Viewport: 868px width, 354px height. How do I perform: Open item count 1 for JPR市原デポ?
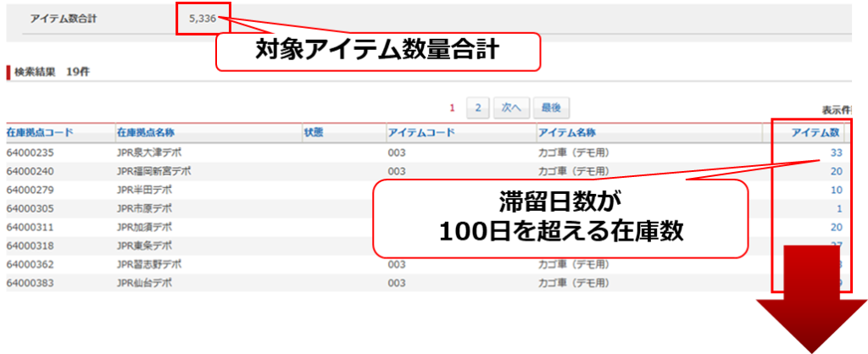[838, 208]
